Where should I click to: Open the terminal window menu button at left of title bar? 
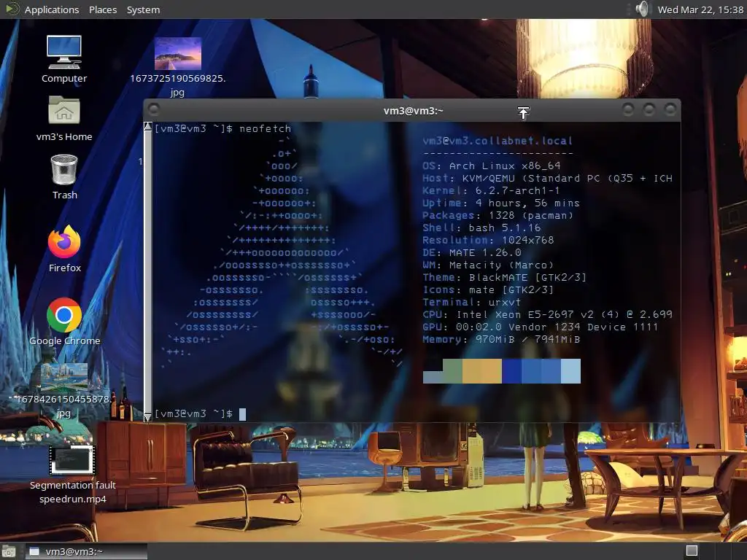pyautogui.click(x=153, y=110)
